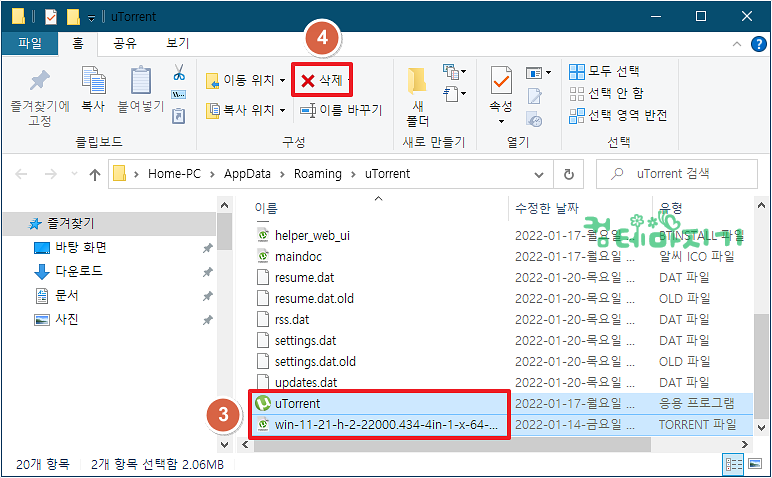The width and height of the screenshot is (772, 478).
Task: Click the Properties icon in title bar
Action: click(51, 17)
